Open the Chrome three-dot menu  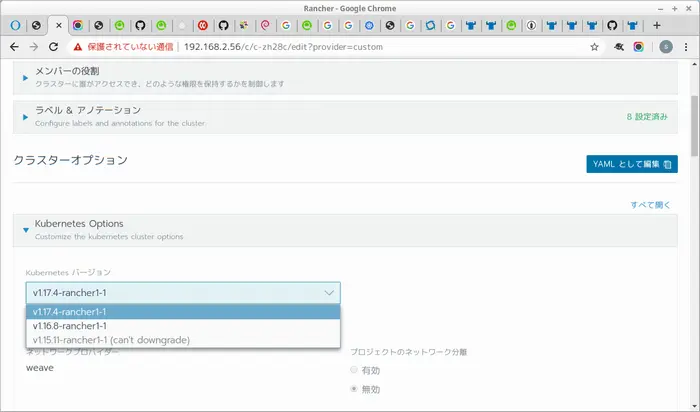[687, 46]
